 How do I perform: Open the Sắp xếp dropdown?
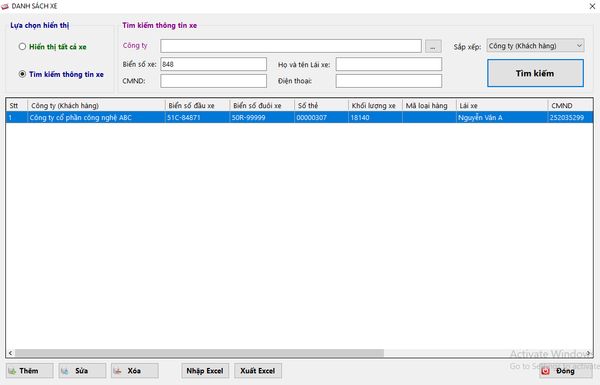535,46
